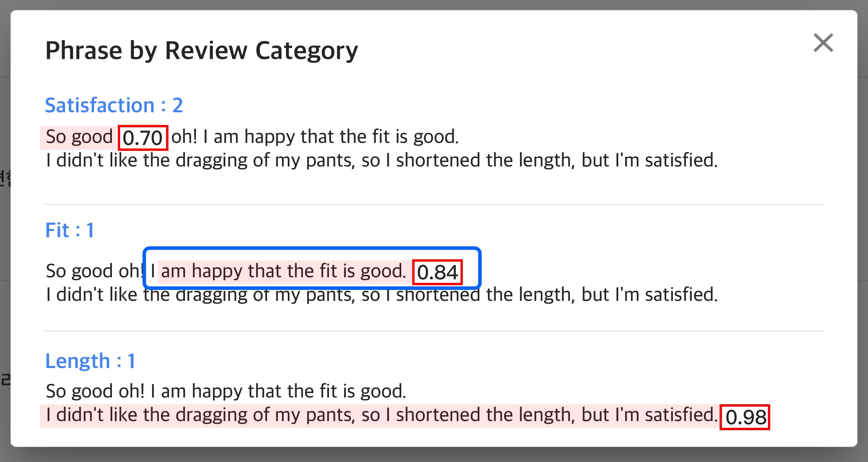
Task: Click the 'Phrase by Review Category' title
Action: (x=201, y=51)
